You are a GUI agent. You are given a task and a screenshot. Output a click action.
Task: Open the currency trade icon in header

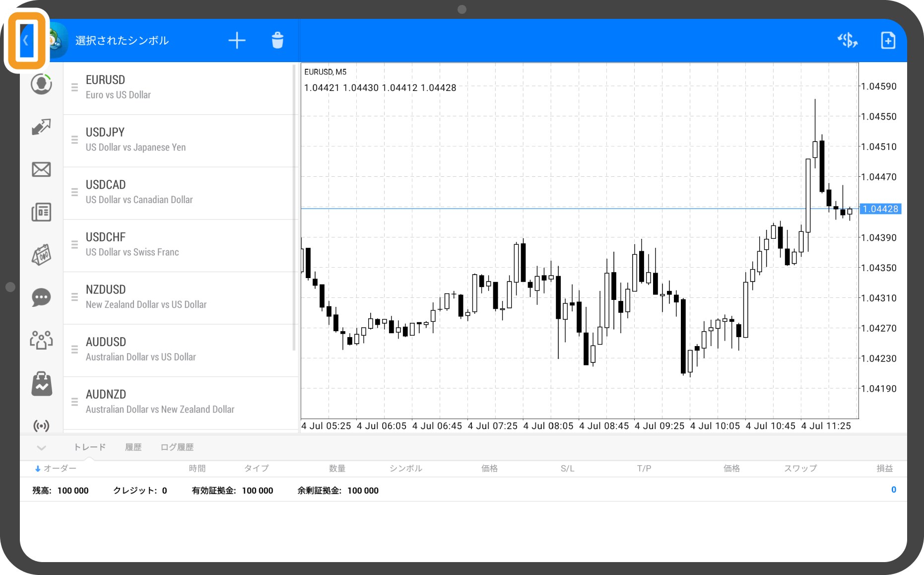(847, 41)
